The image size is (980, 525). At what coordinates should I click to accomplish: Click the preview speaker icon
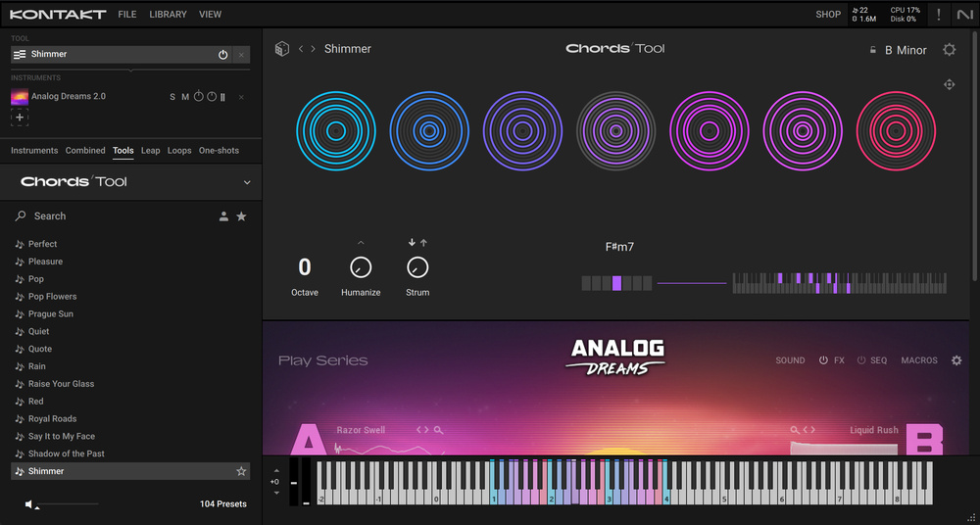(x=28, y=503)
